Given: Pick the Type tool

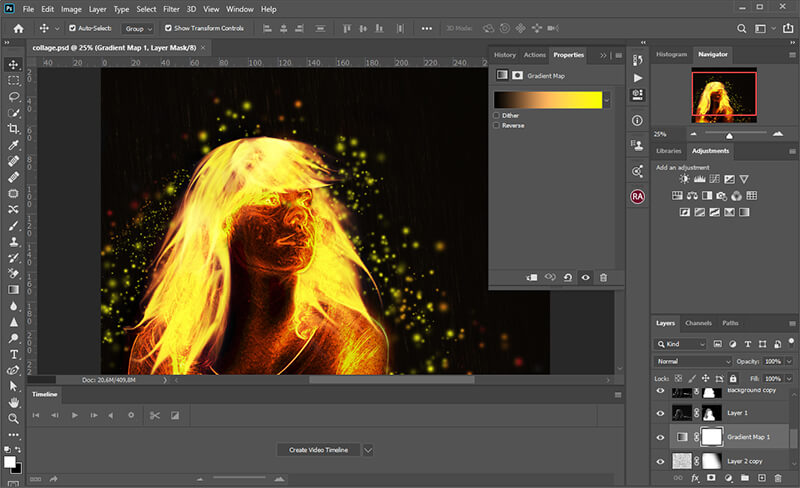Looking at the screenshot, I should point(13,353).
